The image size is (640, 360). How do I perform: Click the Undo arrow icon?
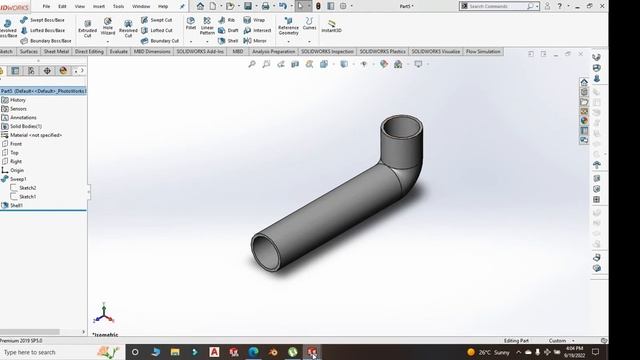(282, 6)
